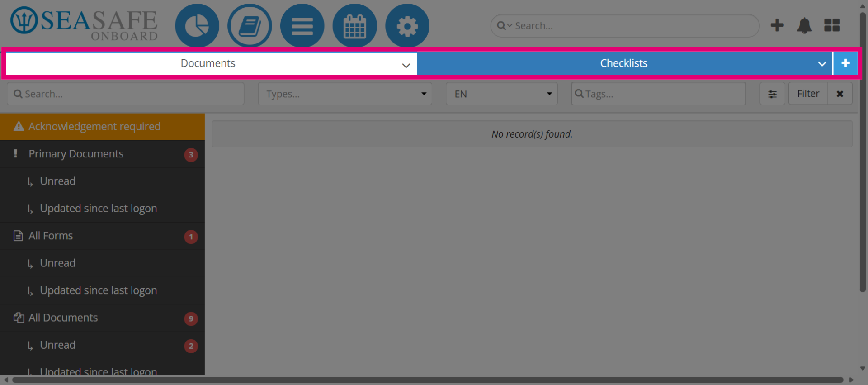Click the scroll right arrow at bottom

coord(851,380)
